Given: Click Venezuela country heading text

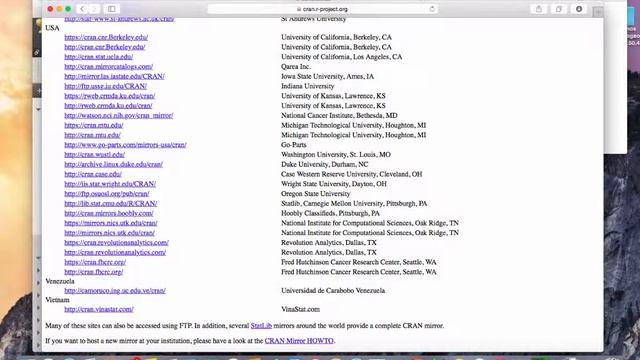Looking at the screenshot, I should coord(60,282).
